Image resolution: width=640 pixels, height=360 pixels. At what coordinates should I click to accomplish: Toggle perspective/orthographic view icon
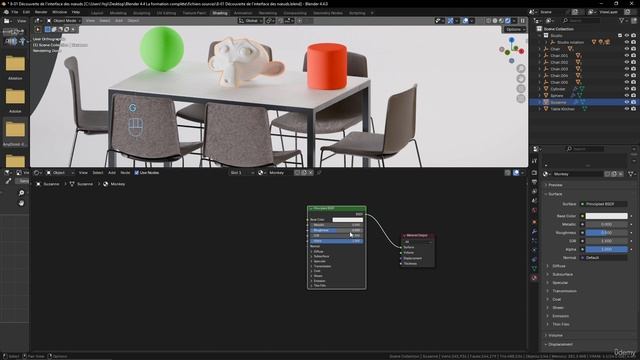521,98
